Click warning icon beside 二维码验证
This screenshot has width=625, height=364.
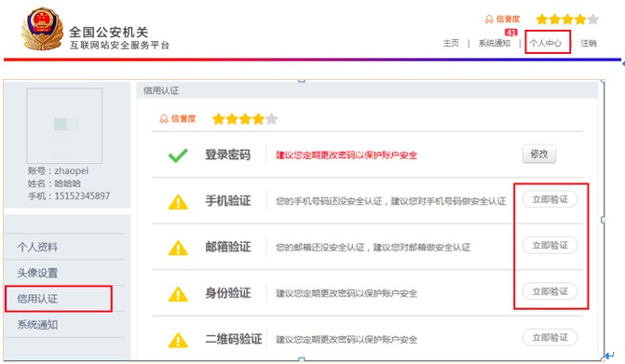tap(178, 340)
